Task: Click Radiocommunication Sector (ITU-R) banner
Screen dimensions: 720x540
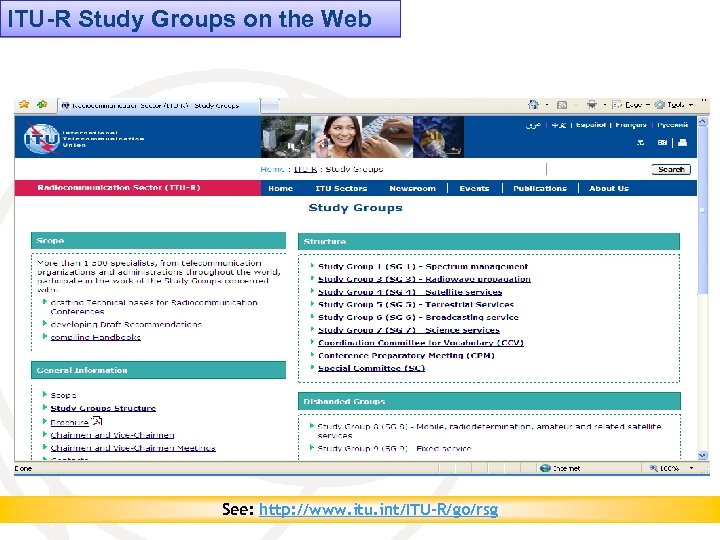Action: pyautogui.click(x=138, y=188)
